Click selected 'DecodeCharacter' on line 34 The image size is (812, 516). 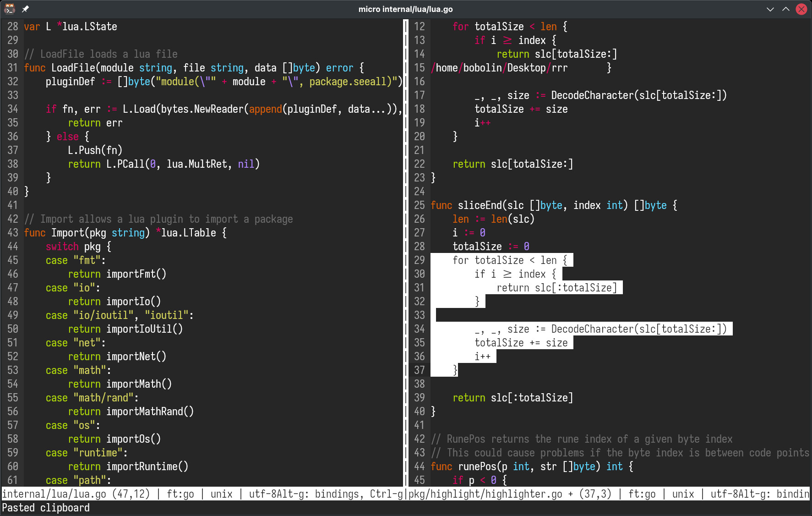(593, 329)
